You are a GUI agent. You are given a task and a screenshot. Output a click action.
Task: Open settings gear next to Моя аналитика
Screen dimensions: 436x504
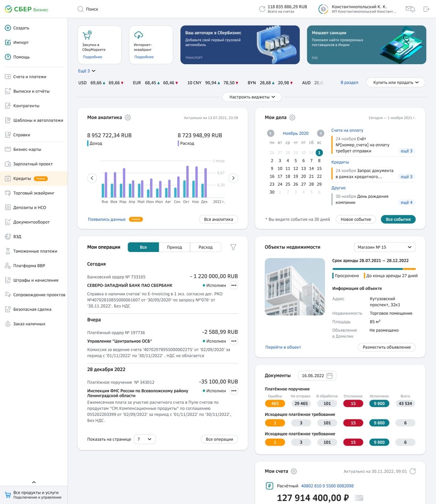coord(128,117)
